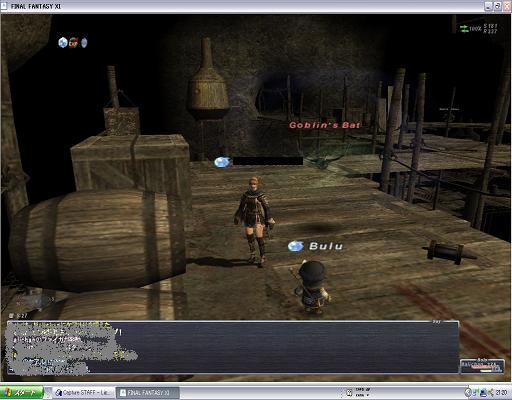The width and height of the screenshot is (512, 400).
Task: Switch to Capture STAFF taskbar window
Action: 83,393
